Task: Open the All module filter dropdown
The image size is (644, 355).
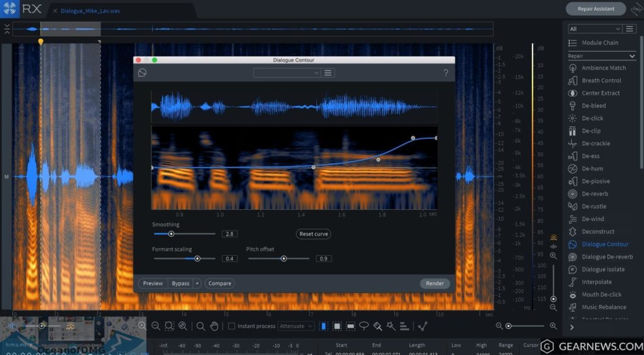Action: tap(595, 29)
